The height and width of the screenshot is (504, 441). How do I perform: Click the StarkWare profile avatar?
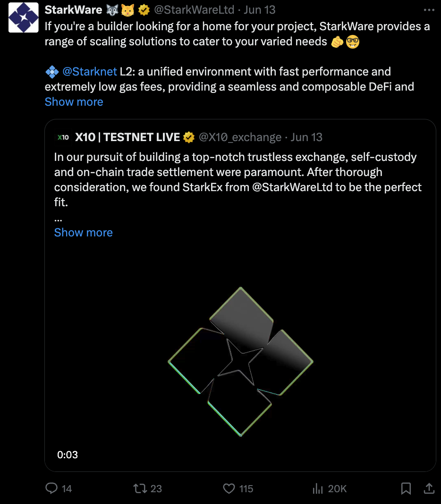[24, 17]
